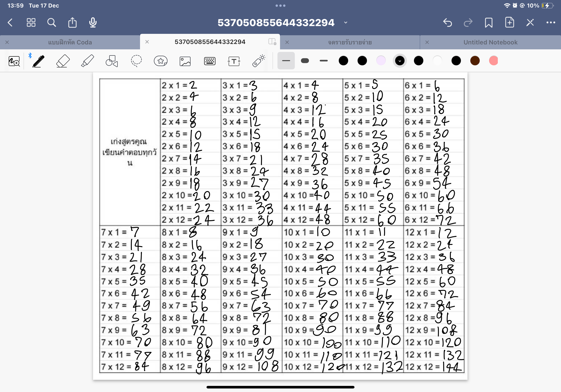The height and width of the screenshot is (392, 561).
Task: Open the Elements sticker tool
Action: 160,61
